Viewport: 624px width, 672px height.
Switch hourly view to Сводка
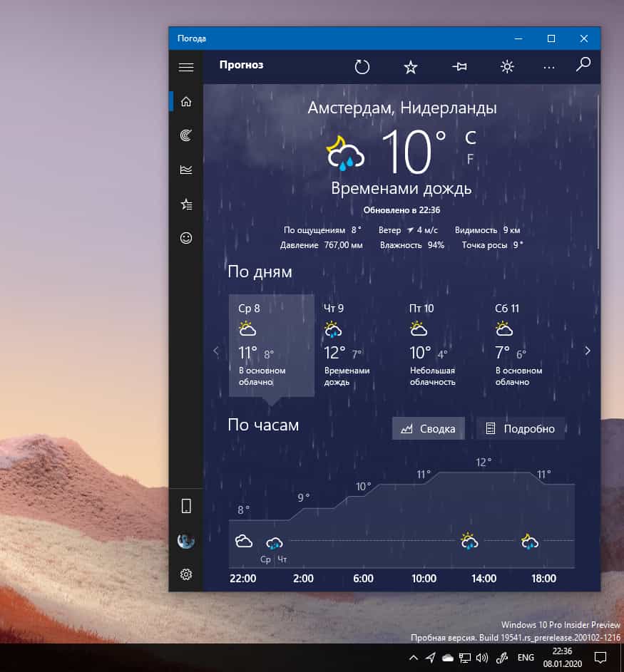point(428,428)
